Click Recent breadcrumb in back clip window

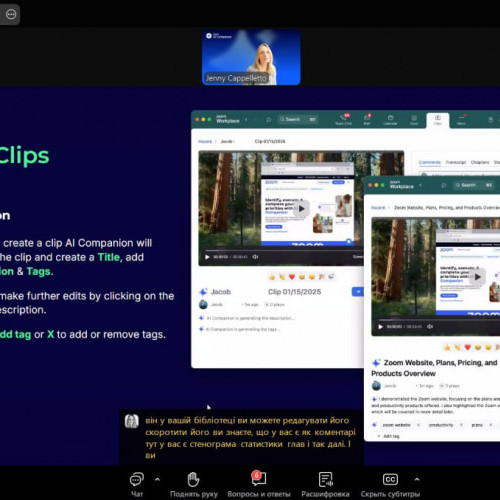point(205,141)
